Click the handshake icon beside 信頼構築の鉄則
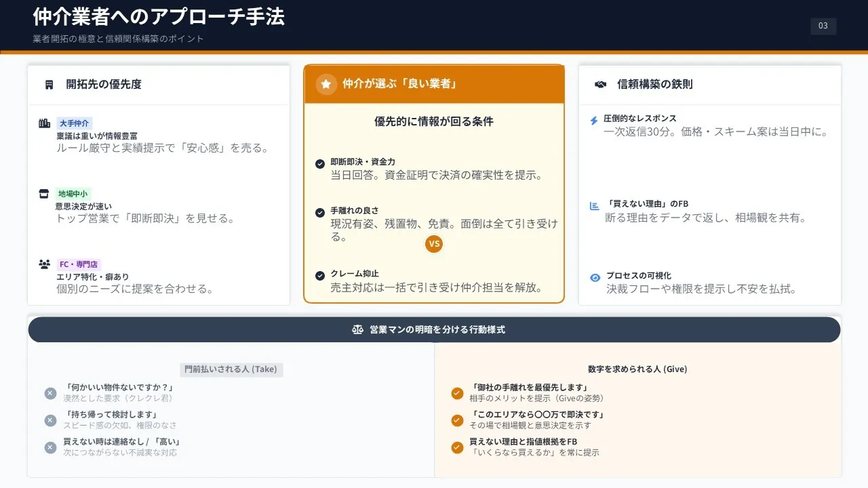 point(600,85)
